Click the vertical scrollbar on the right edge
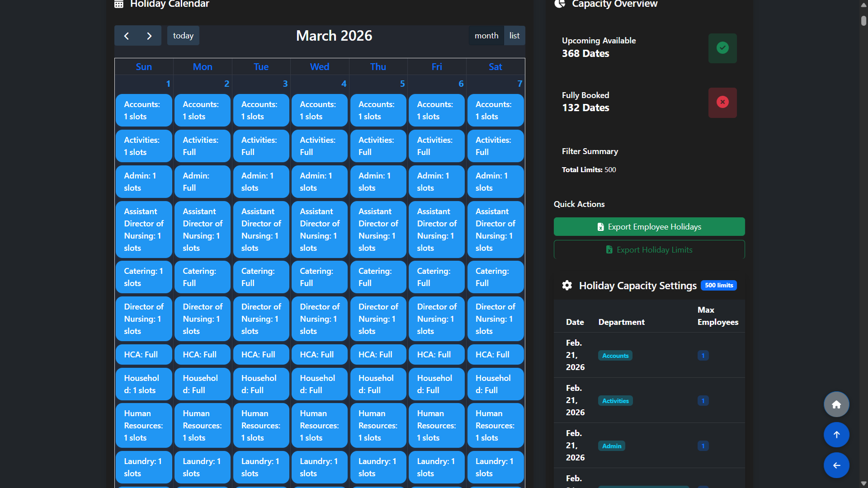Image resolution: width=868 pixels, height=488 pixels. point(863,20)
